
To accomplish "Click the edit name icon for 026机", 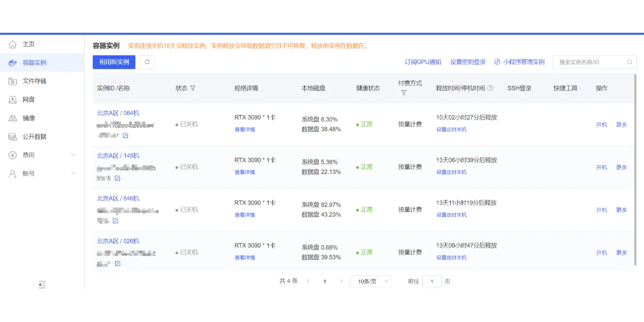I will pyautogui.click(x=117, y=264).
